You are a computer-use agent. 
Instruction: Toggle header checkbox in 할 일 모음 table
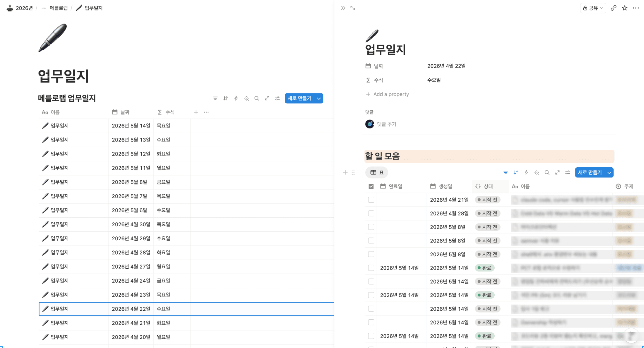(371, 186)
